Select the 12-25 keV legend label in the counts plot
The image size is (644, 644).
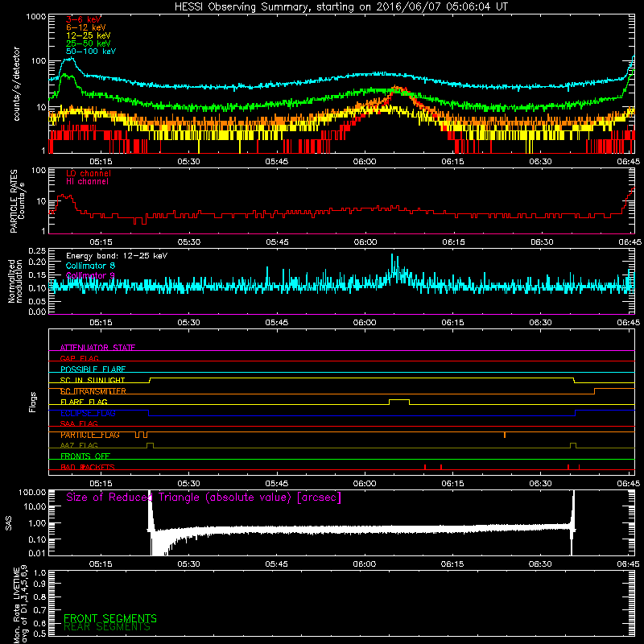click(x=89, y=35)
